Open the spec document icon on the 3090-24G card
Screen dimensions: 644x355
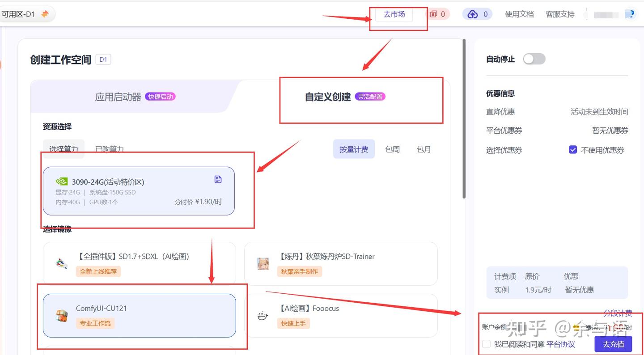coord(218,179)
